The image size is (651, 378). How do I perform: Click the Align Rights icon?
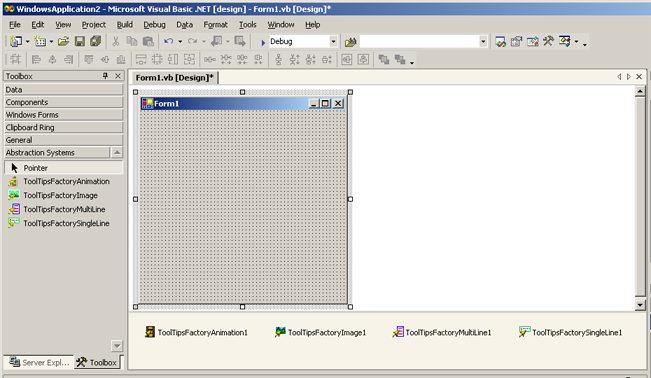tap(69, 60)
